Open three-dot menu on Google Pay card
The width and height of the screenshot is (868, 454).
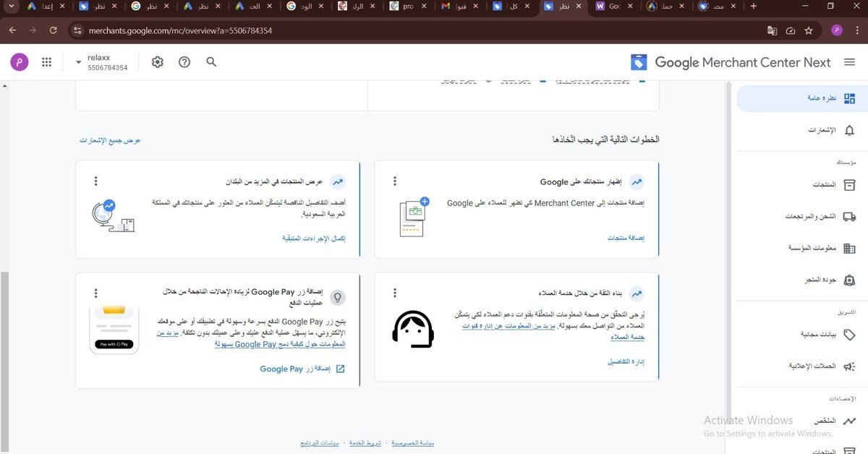[x=95, y=293]
